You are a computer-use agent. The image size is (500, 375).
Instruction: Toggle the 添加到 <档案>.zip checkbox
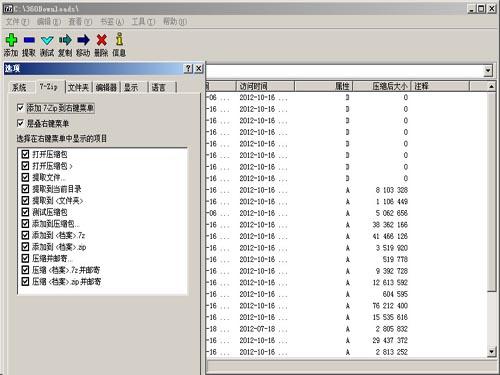pos(25,247)
